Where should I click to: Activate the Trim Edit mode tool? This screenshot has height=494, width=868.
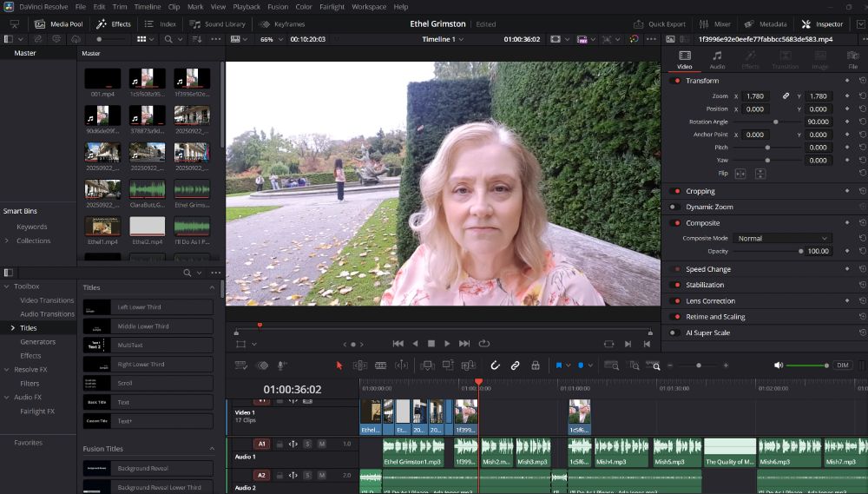pyautogui.click(x=360, y=366)
